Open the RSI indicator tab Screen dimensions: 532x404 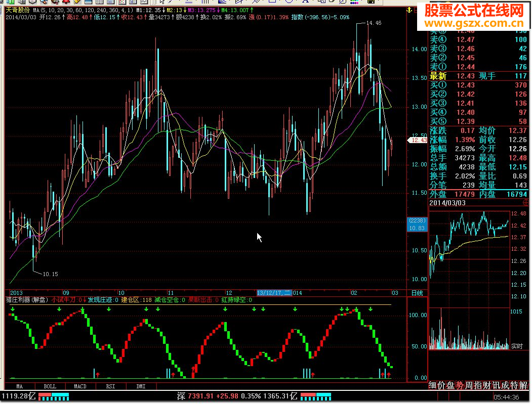pyautogui.click(x=110, y=387)
